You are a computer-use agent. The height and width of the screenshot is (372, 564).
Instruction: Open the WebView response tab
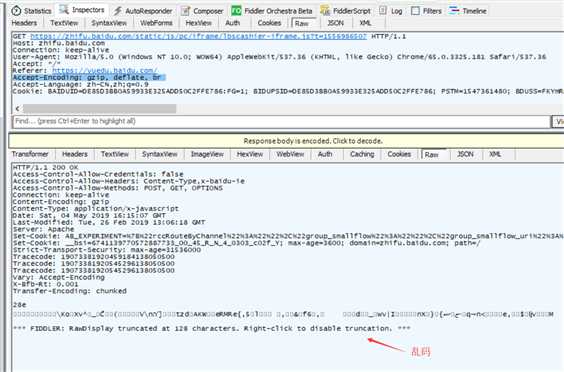point(290,154)
